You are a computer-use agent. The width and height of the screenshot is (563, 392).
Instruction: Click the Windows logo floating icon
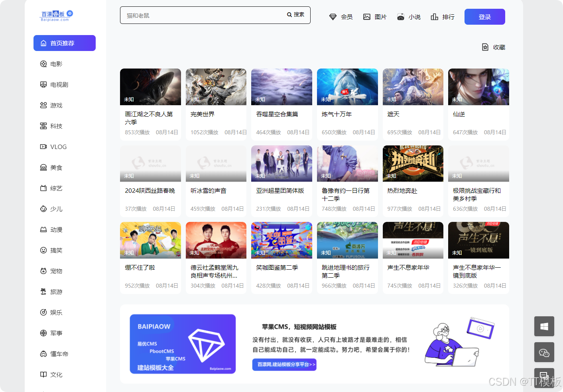(544, 326)
